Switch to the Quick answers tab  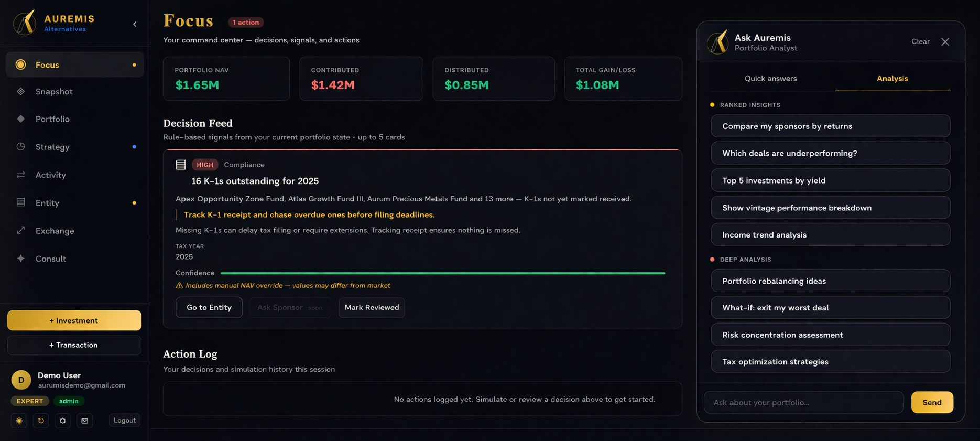[770, 78]
